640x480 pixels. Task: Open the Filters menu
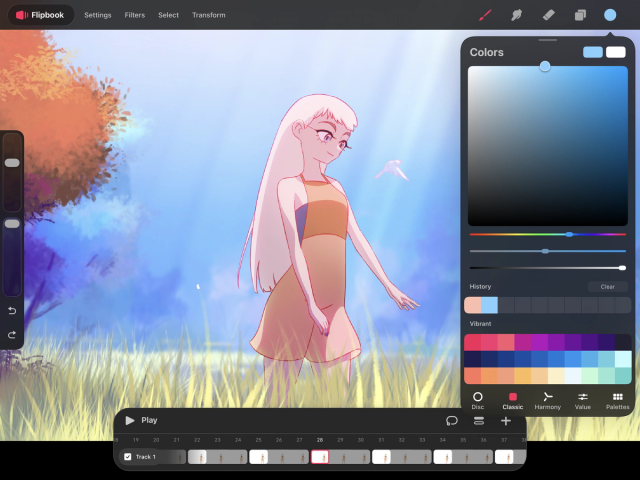[x=135, y=15]
